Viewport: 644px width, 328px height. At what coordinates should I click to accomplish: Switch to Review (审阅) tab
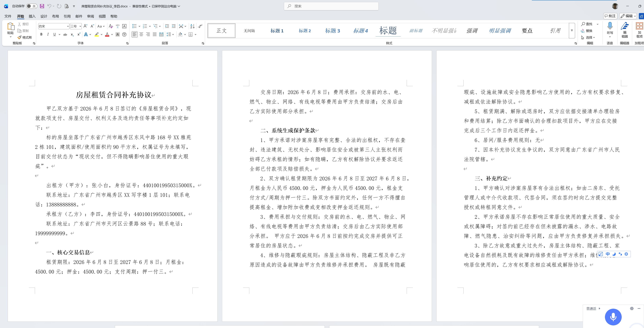(x=91, y=16)
